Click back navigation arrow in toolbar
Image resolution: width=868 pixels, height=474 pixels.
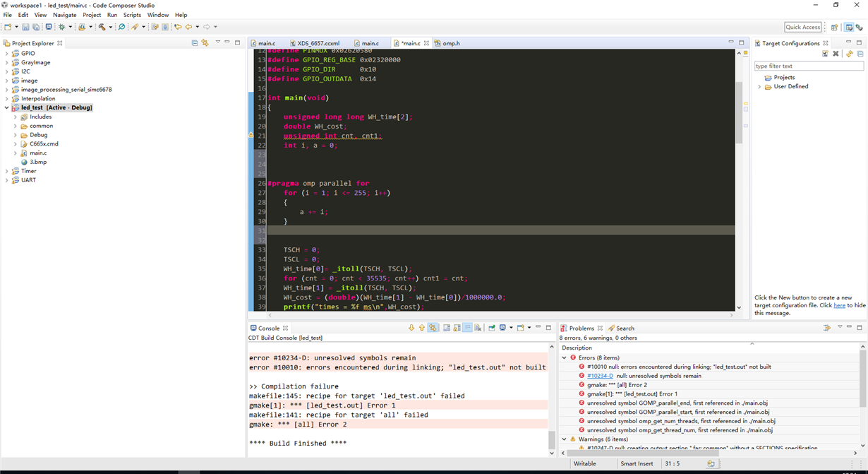tap(188, 27)
